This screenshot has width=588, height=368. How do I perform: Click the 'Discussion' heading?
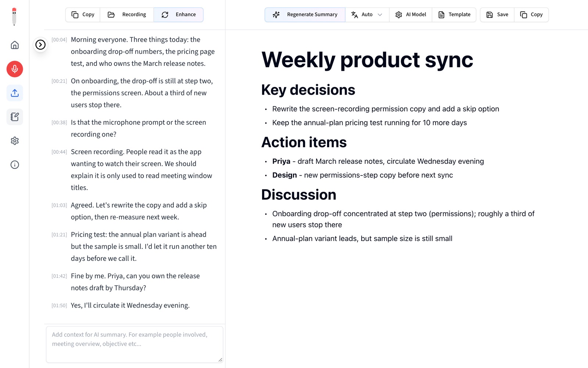(299, 195)
